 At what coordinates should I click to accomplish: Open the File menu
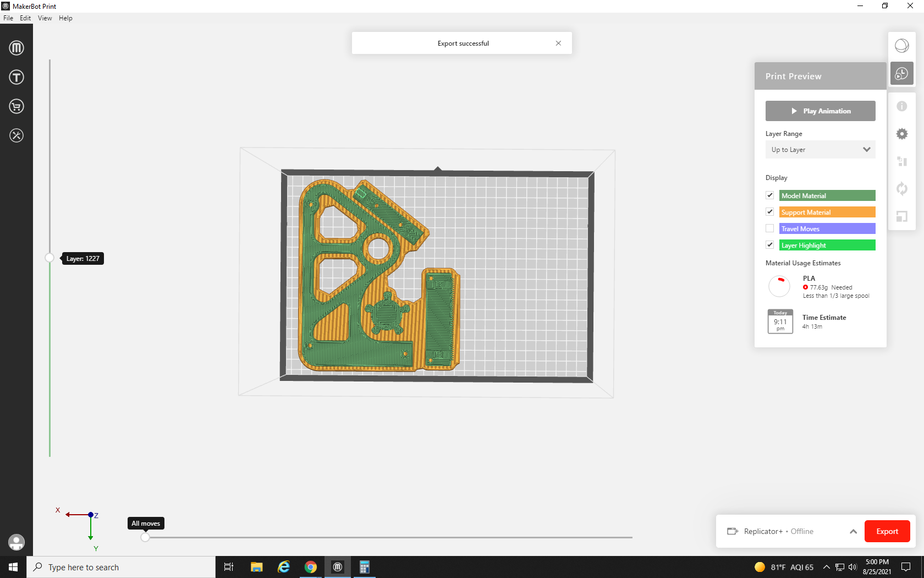(8, 18)
